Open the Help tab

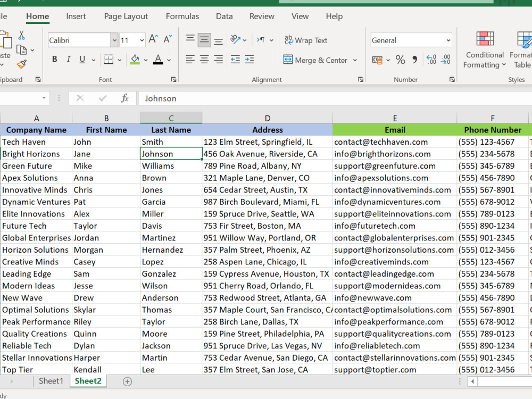(334, 16)
